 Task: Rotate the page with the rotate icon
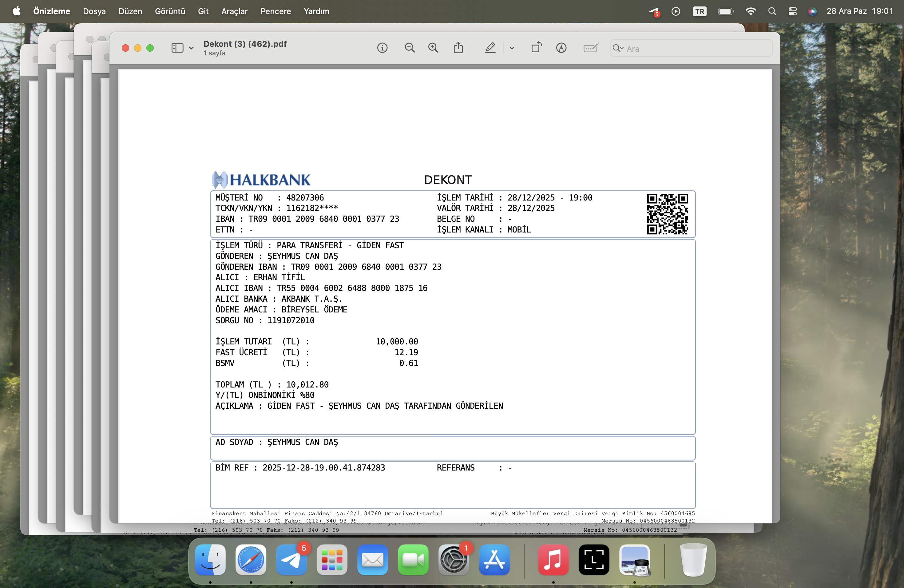(x=536, y=48)
